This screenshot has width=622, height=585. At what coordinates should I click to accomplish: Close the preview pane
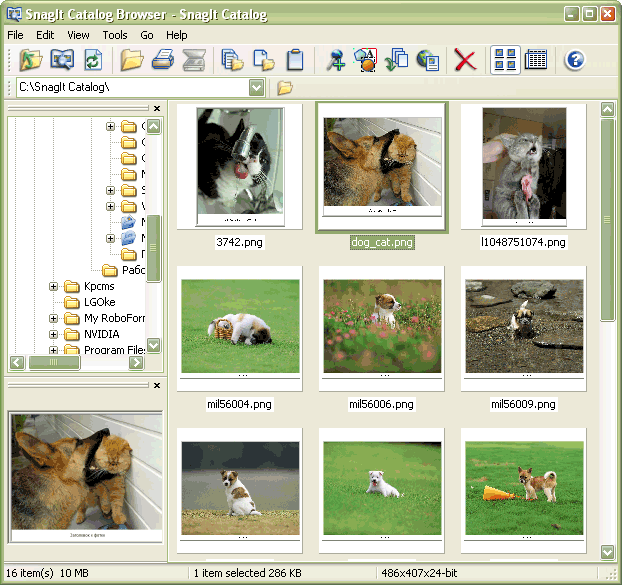click(157, 385)
